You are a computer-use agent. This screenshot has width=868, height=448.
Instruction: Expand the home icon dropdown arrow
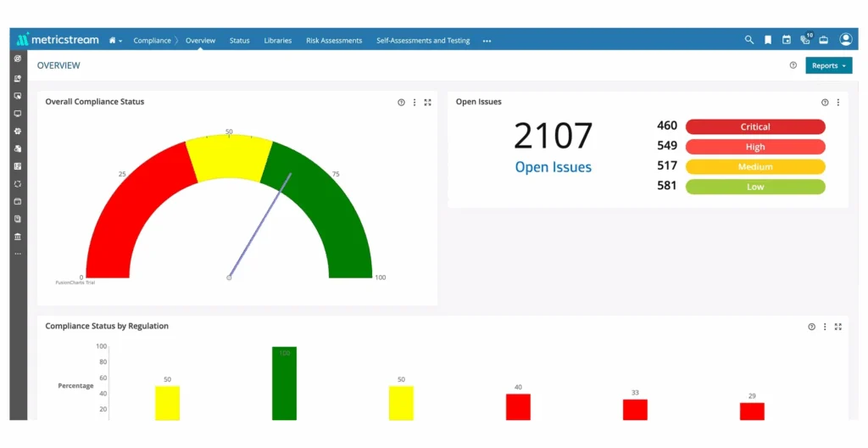click(x=120, y=41)
